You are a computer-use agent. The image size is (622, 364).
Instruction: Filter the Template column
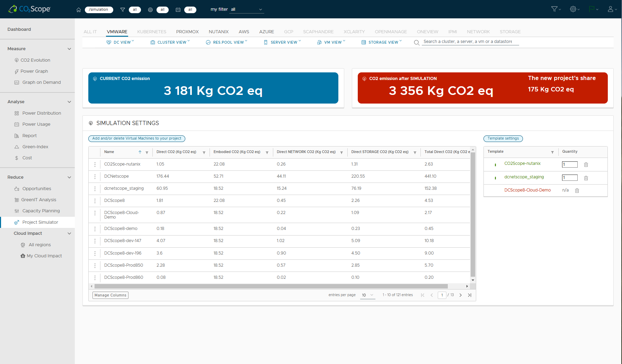tap(552, 152)
